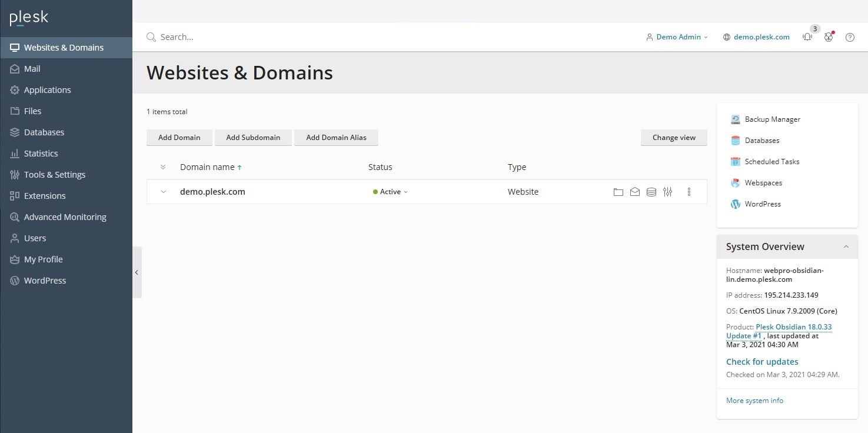Click the Webspaces globe icon

click(x=735, y=183)
